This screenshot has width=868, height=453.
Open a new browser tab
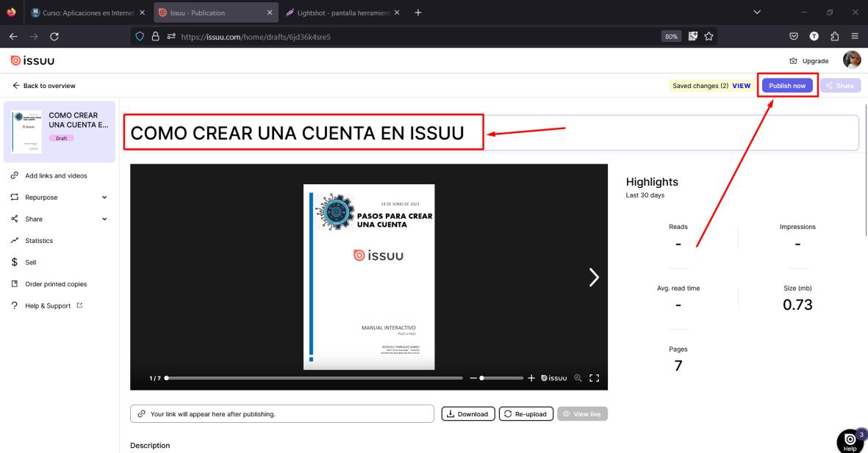(418, 12)
